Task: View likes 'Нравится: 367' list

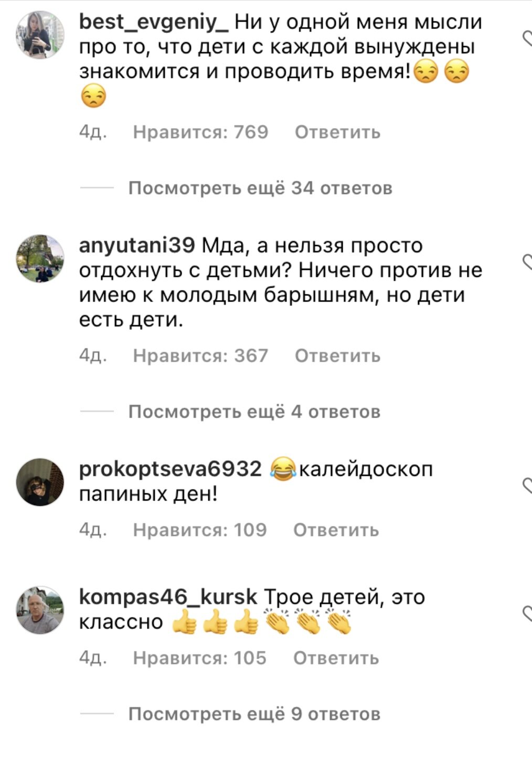Action: coord(200,356)
